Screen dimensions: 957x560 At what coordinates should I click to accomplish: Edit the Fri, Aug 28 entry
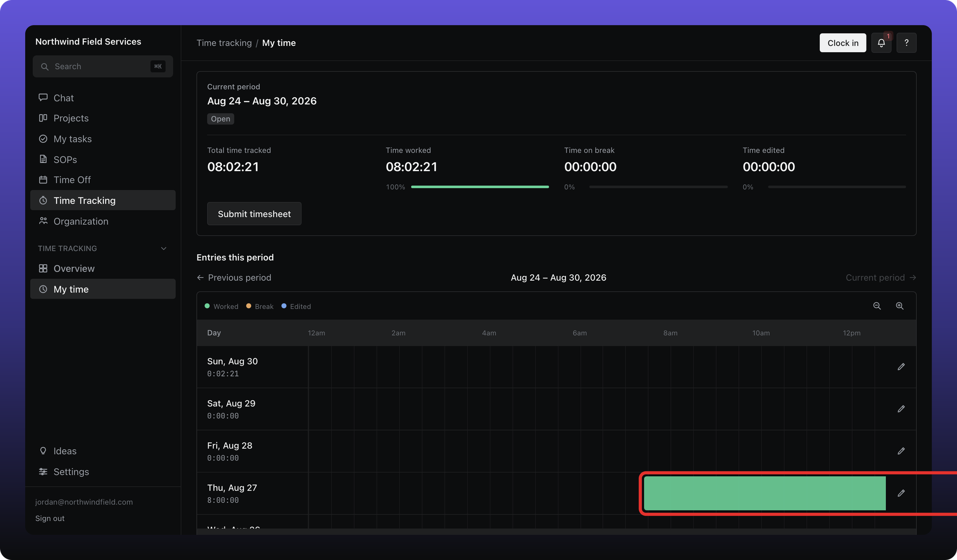(x=901, y=451)
